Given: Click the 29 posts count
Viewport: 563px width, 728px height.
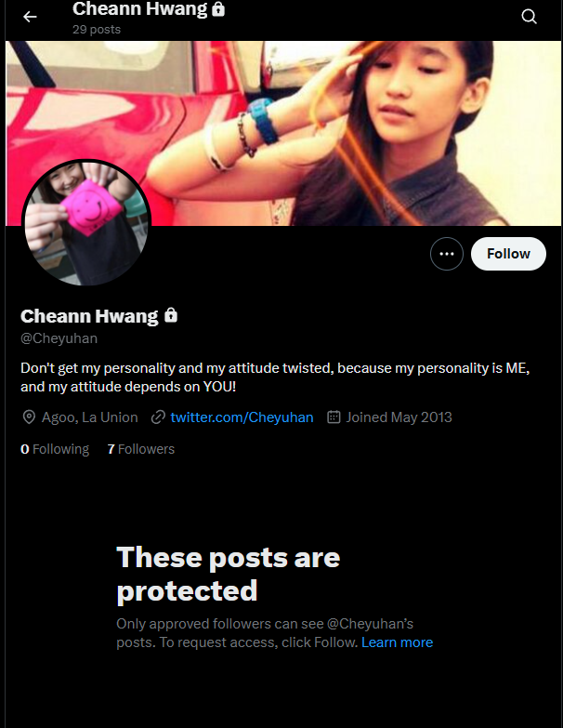Looking at the screenshot, I should 97,29.
